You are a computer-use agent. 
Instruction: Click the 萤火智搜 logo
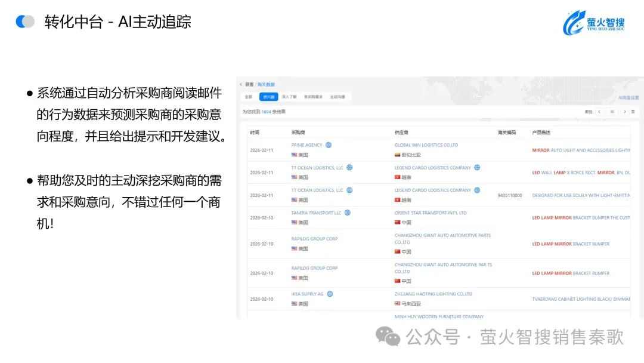594,23
